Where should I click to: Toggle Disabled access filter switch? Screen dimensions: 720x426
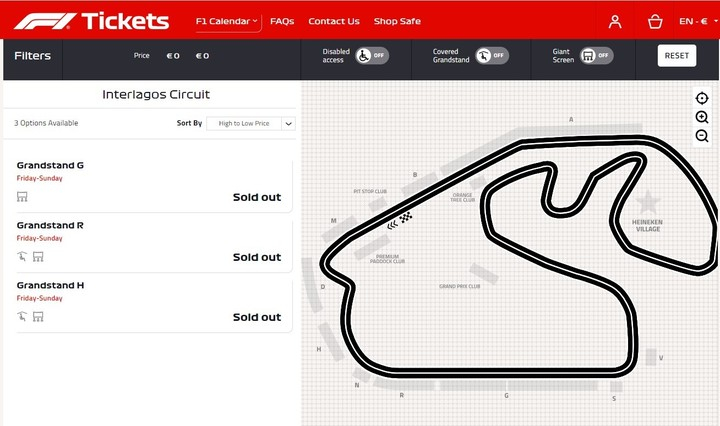(x=372, y=56)
